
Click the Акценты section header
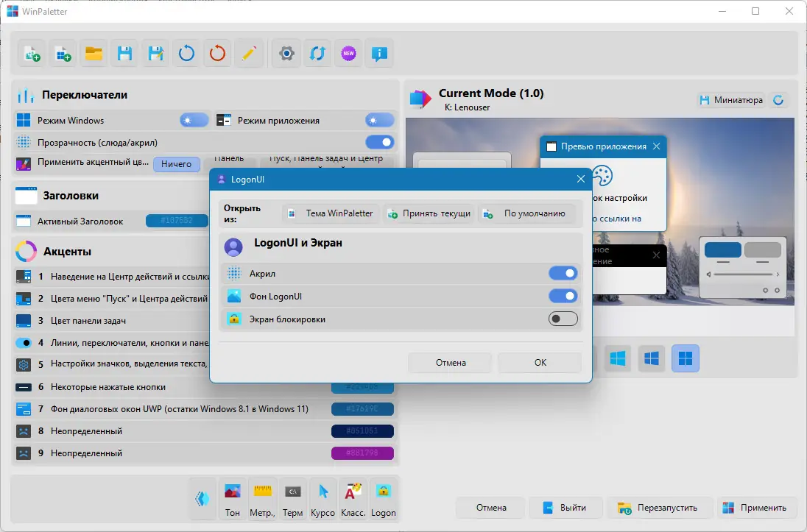pos(67,251)
